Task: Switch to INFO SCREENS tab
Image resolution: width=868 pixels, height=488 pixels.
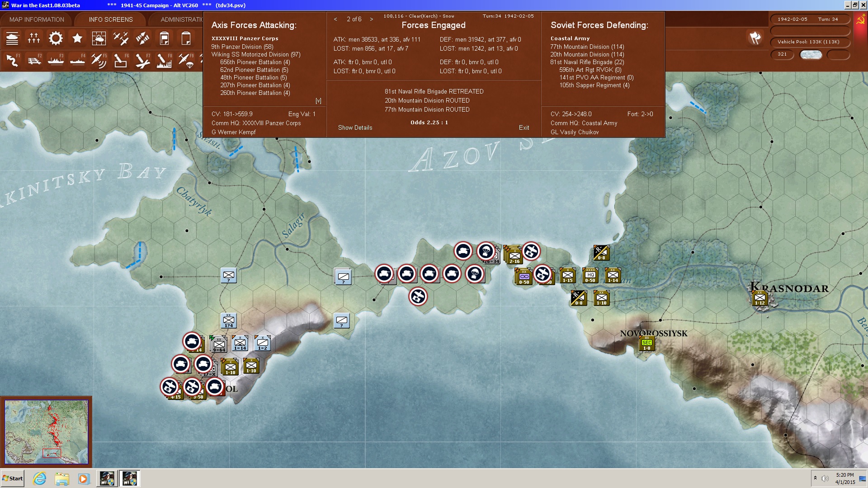Action: 111,19
